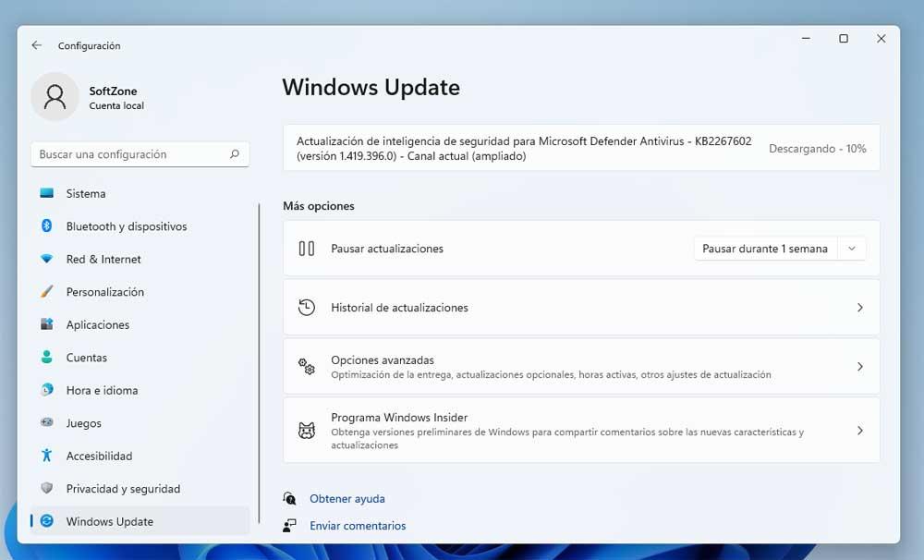Click the feedback icon next to Enviar comentarios

coord(289,525)
